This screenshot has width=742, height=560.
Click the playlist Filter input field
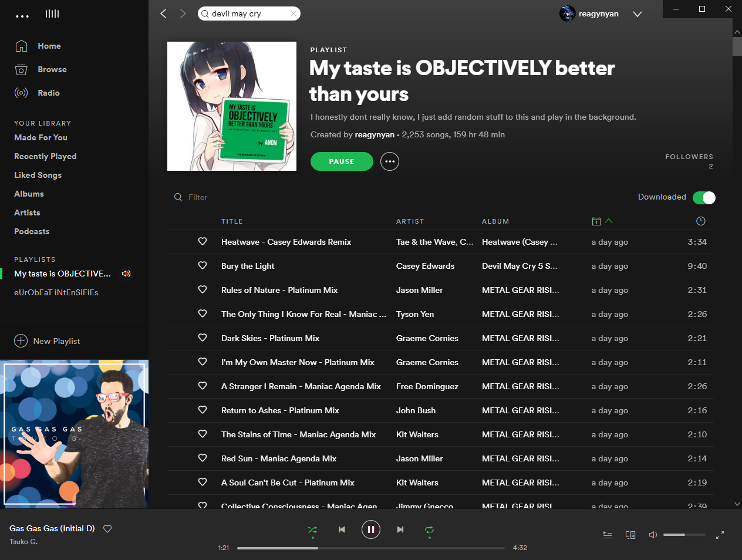tap(198, 197)
